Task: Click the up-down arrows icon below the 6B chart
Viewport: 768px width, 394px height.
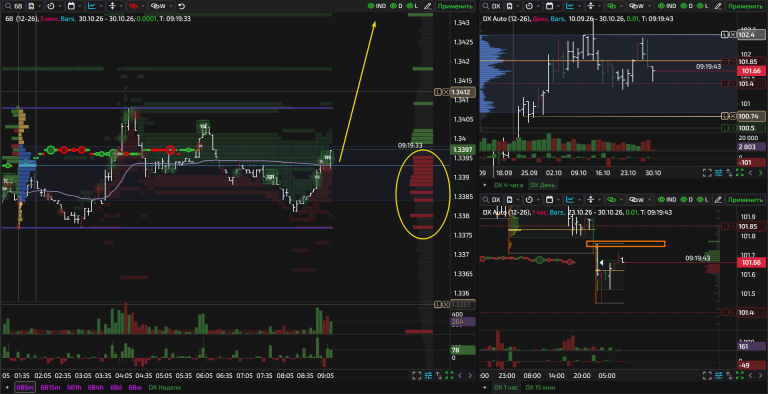Action: click(439, 375)
